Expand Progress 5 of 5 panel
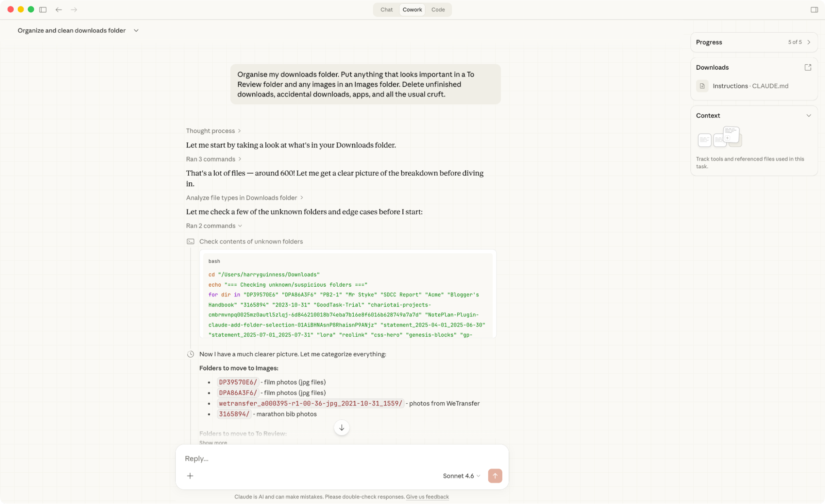This screenshot has height=504, width=825. 808,42
